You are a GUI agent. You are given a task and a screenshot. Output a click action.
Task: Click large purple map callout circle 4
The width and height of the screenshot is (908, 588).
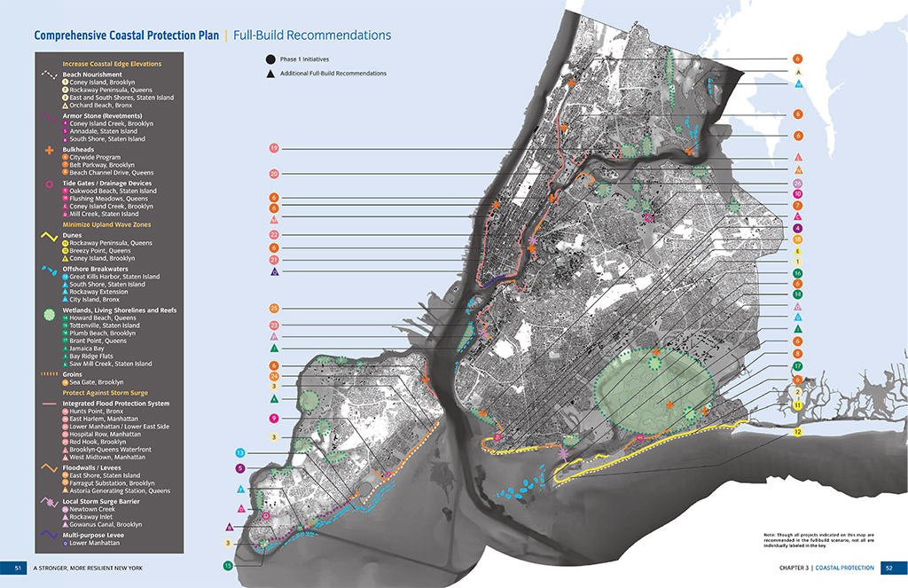click(x=797, y=228)
